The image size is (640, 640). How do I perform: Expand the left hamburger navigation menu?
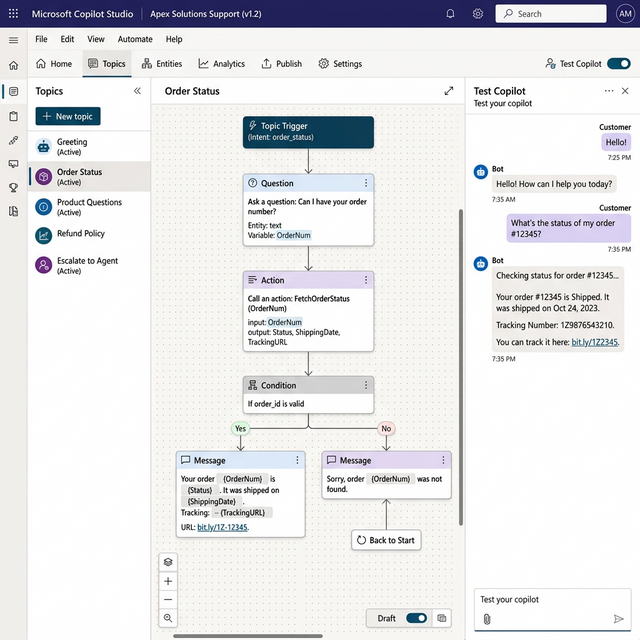point(13,40)
